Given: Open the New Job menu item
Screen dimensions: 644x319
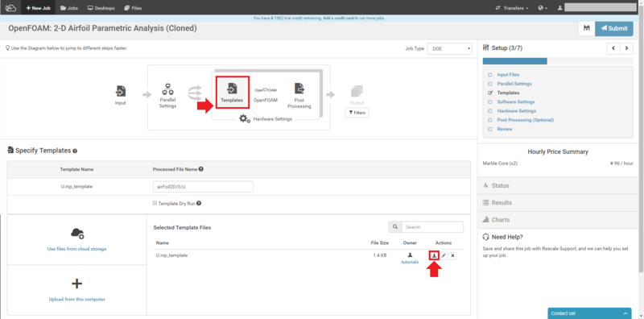Looking at the screenshot, I should tap(38, 8).
